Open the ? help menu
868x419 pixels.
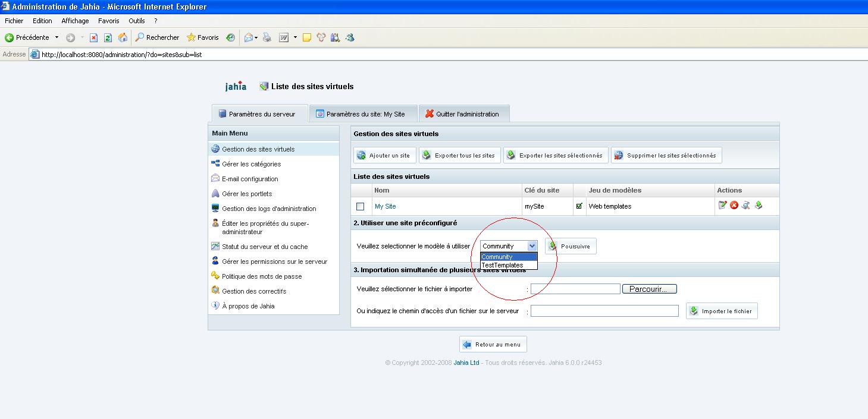coord(156,21)
